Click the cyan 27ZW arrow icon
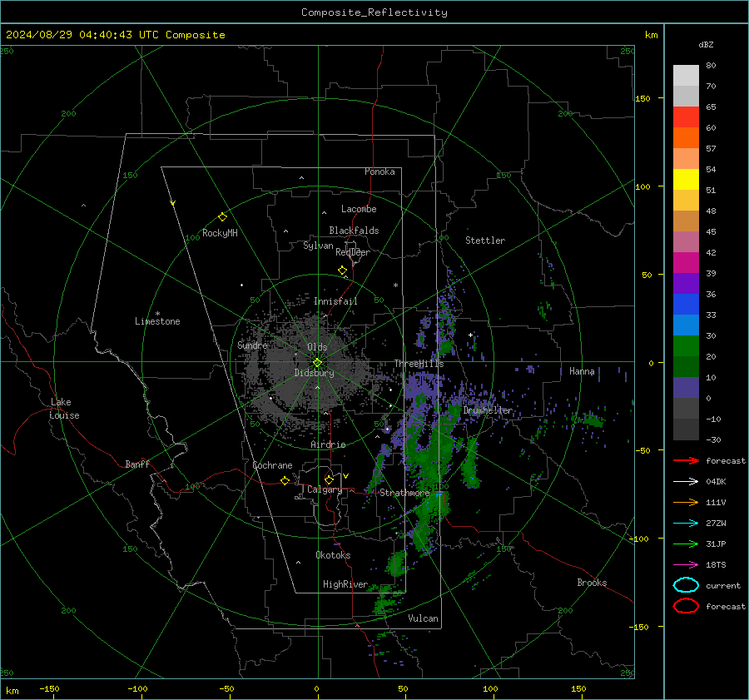The image size is (749, 700). click(x=686, y=524)
